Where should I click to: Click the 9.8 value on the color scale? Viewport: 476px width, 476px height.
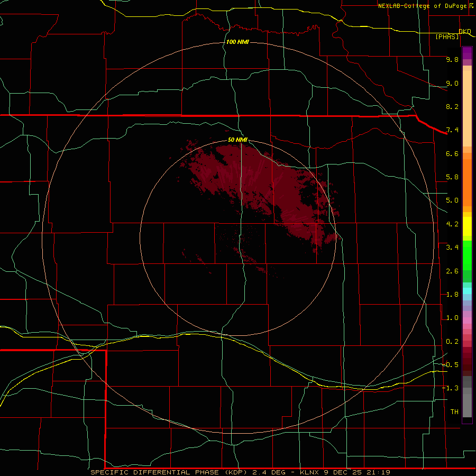point(452,59)
